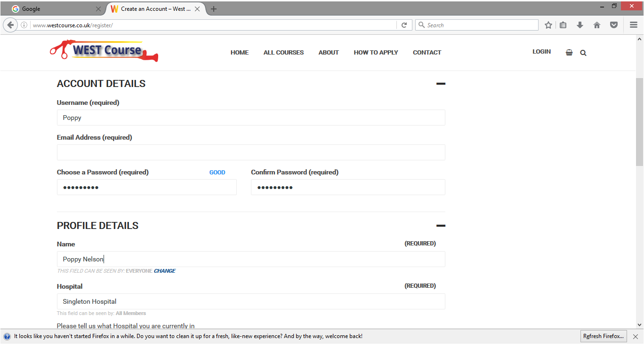This screenshot has width=644, height=347.
Task: Click the Refresh Firefox button
Action: [604, 336]
